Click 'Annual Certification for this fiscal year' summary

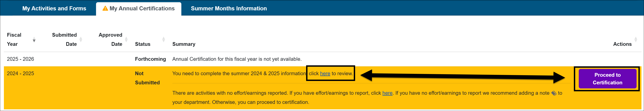click(x=237, y=59)
